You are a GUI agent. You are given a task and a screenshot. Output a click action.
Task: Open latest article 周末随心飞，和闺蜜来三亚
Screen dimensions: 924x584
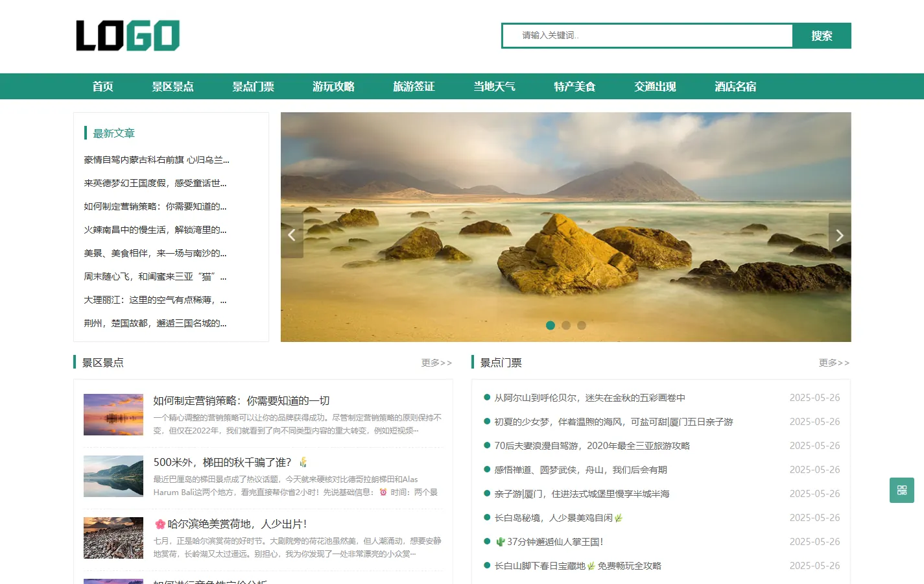click(155, 276)
